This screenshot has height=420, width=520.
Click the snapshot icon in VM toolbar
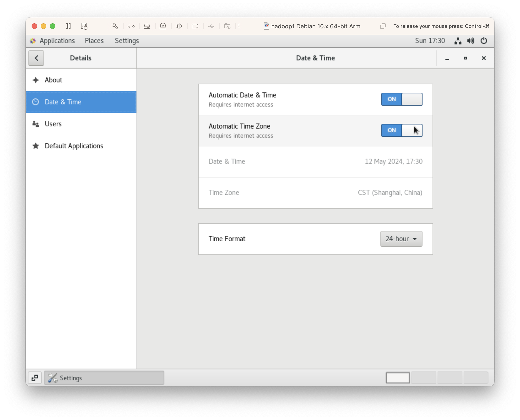[x=84, y=26]
